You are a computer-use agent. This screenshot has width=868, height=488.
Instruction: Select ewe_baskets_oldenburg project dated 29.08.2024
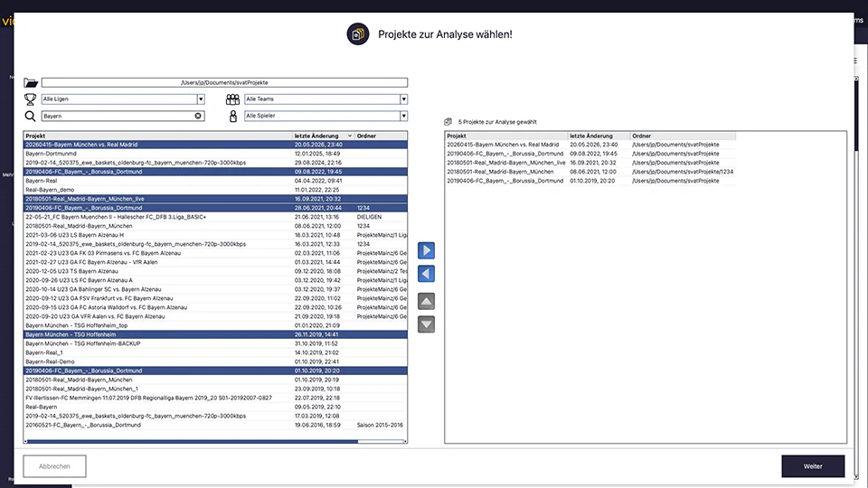215,163
